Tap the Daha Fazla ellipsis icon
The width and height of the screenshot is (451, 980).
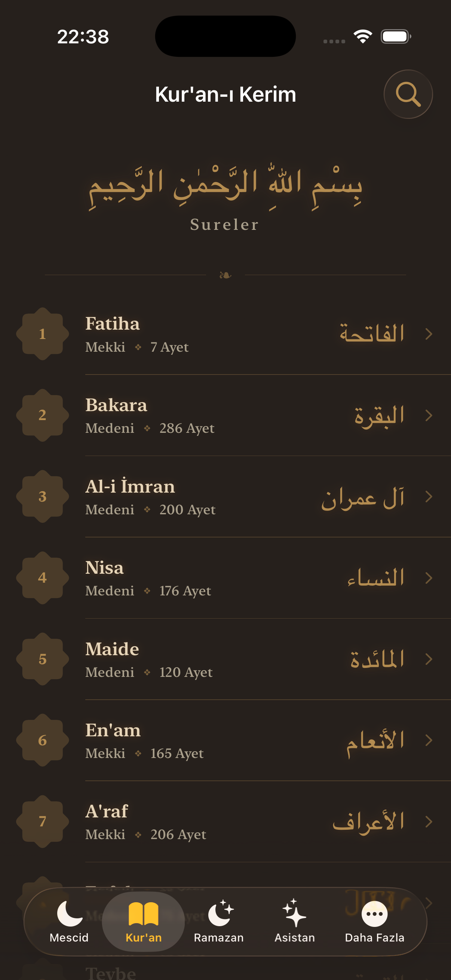point(374,913)
